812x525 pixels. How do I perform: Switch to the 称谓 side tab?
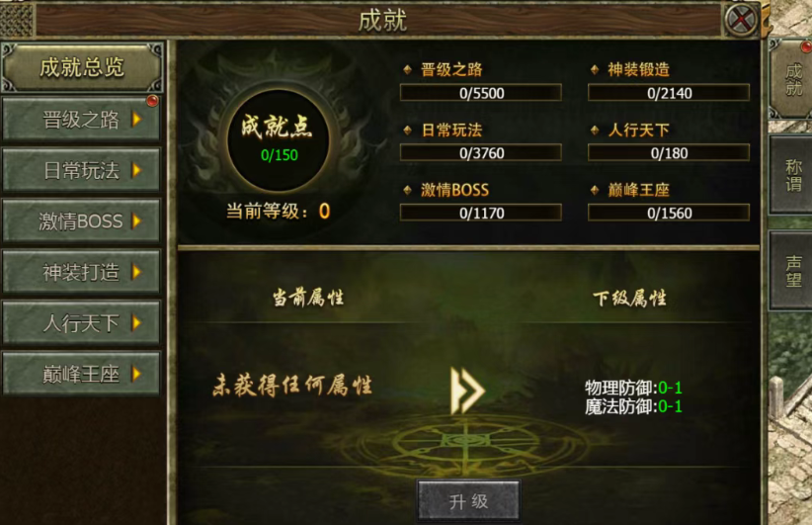(x=792, y=175)
